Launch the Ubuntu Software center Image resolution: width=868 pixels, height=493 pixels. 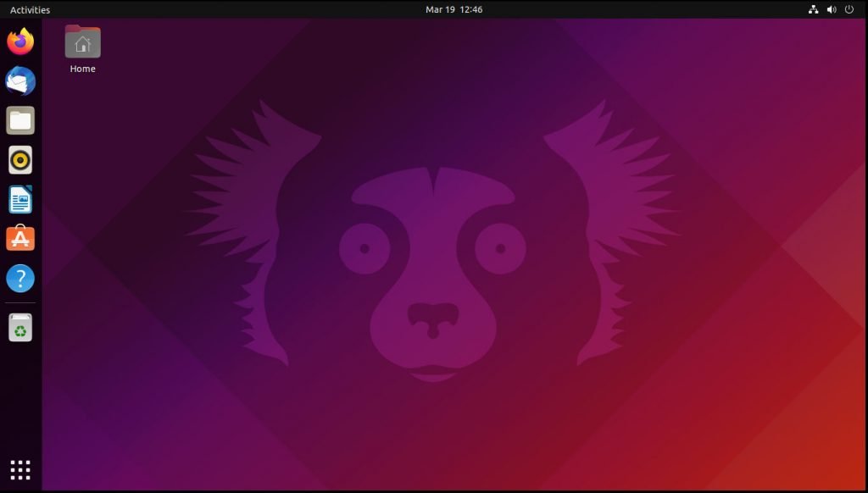(x=19, y=238)
